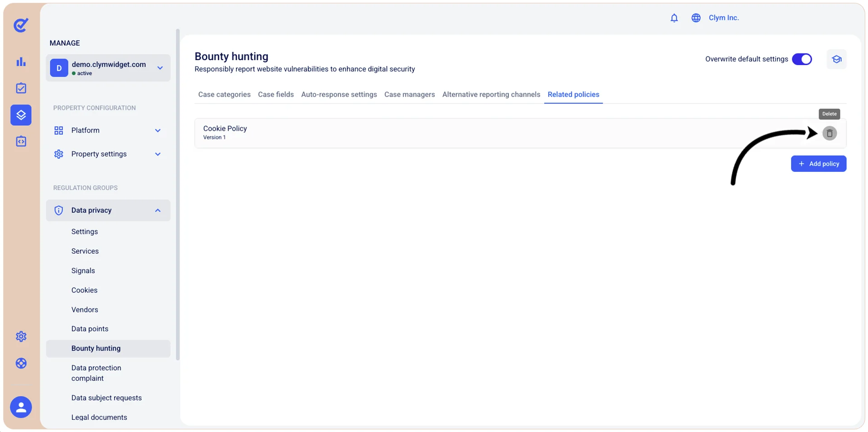
Task: Select the layers icon in sidebar
Action: (21, 115)
